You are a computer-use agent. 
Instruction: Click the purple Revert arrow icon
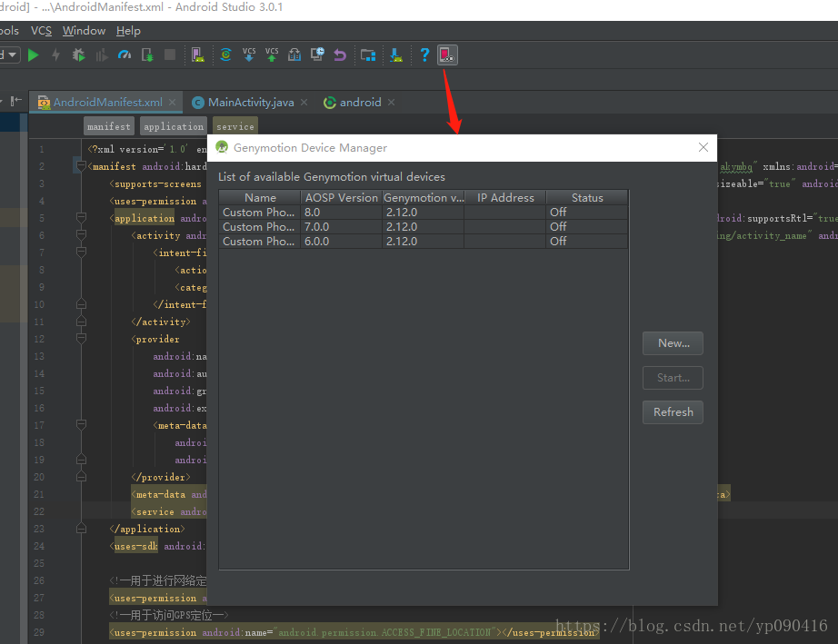point(340,55)
